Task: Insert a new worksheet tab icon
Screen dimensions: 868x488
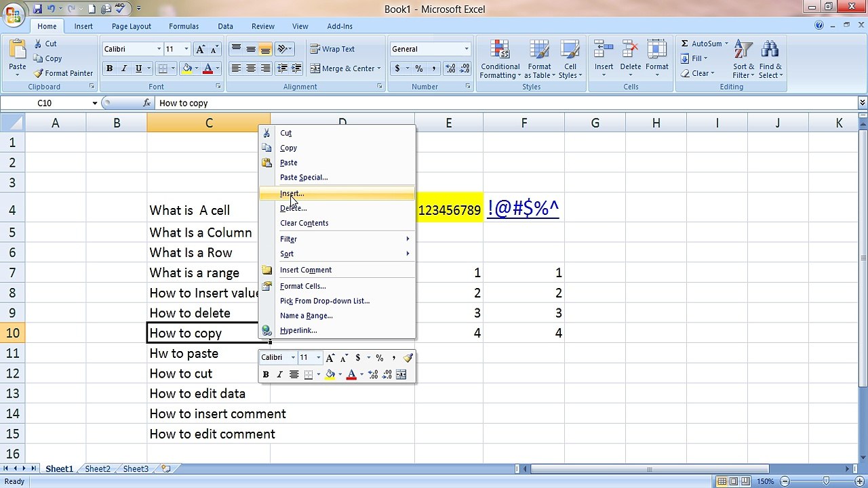Action: [x=166, y=468]
